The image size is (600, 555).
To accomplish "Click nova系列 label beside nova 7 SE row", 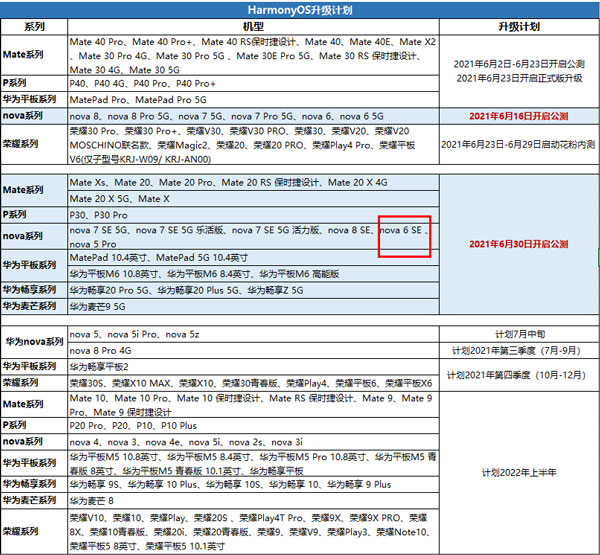I will pyautogui.click(x=34, y=237).
